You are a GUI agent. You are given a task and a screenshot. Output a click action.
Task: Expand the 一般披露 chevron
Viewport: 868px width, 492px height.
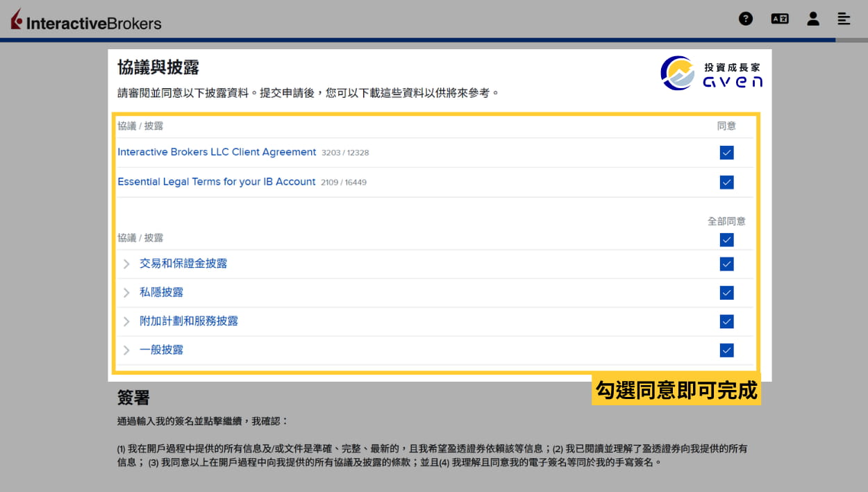pyautogui.click(x=126, y=350)
